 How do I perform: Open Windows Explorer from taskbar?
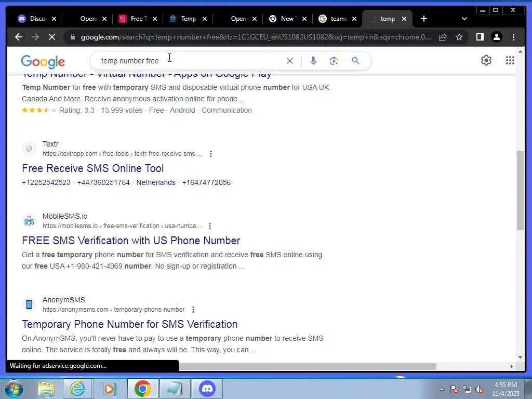(46, 389)
